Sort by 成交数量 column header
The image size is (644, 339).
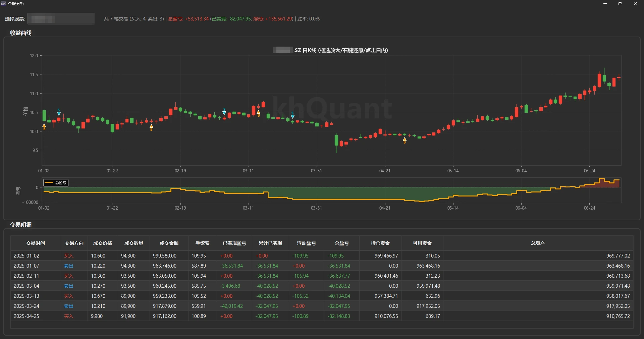(134, 243)
